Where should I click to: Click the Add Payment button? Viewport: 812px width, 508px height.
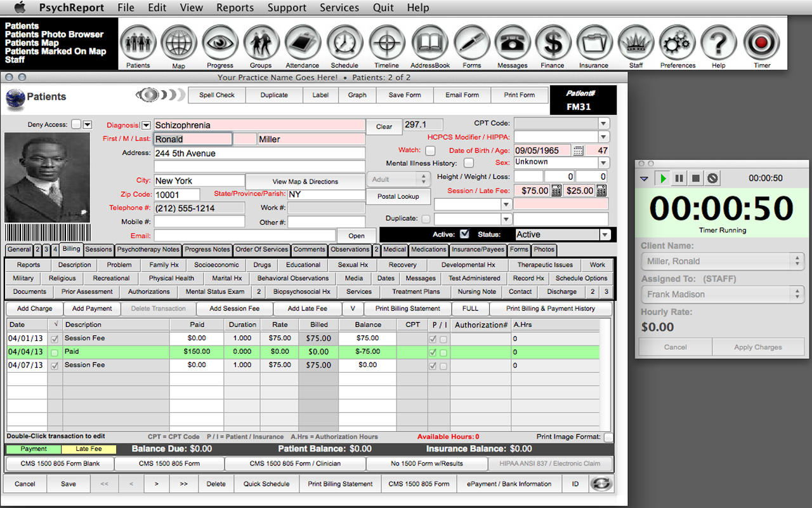(x=92, y=309)
